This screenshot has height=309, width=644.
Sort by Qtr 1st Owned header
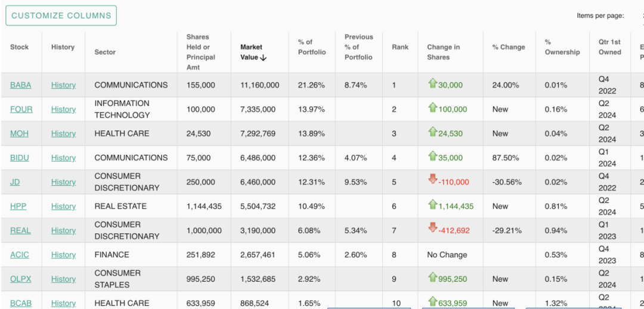point(609,47)
